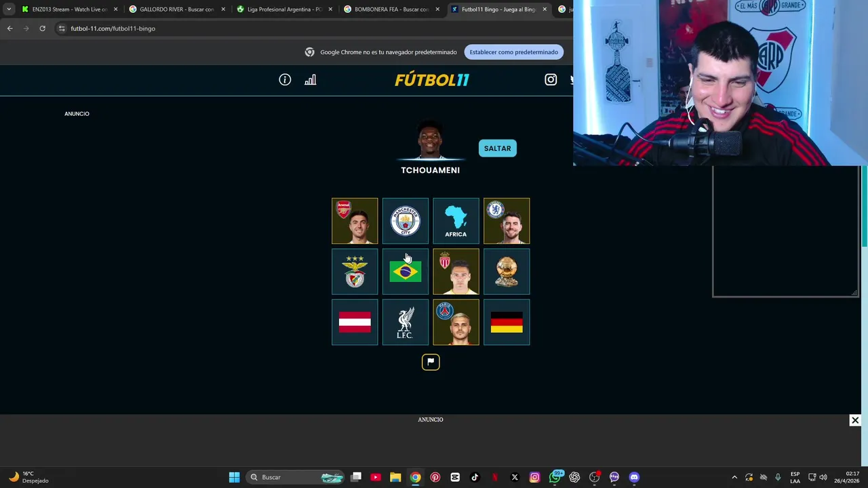Open Task View on taskbar
This screenshot has width=868, height=488.
point(356,477)
